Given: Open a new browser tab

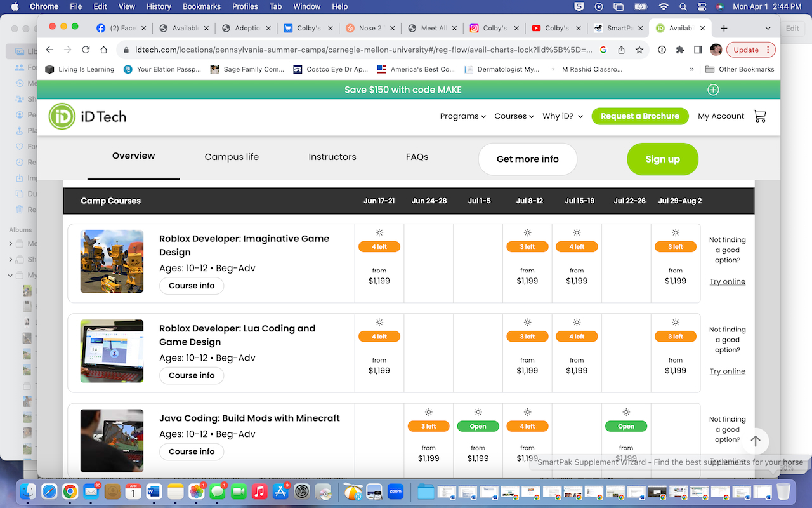Looking at the screenshot, I should click(724, 28).
